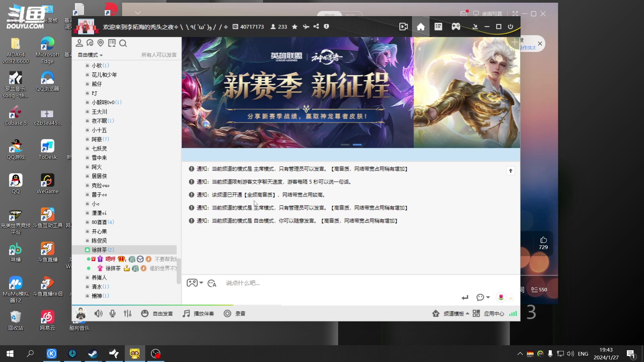Image resolution: width=644 pixels, height=362 pixels.
Task: Open the audio mixer sliders icon
Action: coord(128,313)
